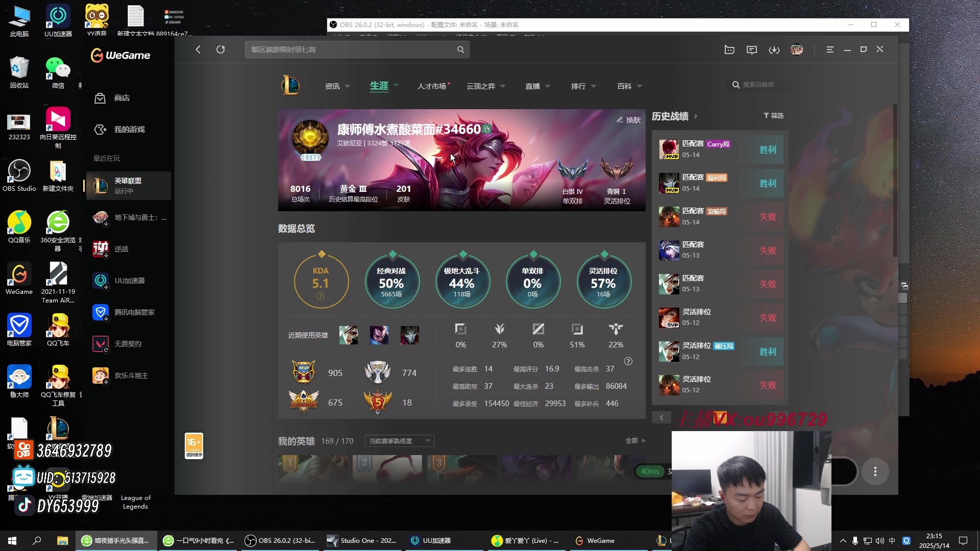The image size is (980, 551).
Task: Click the stats help question mark icon
Action: coord(628,361)
